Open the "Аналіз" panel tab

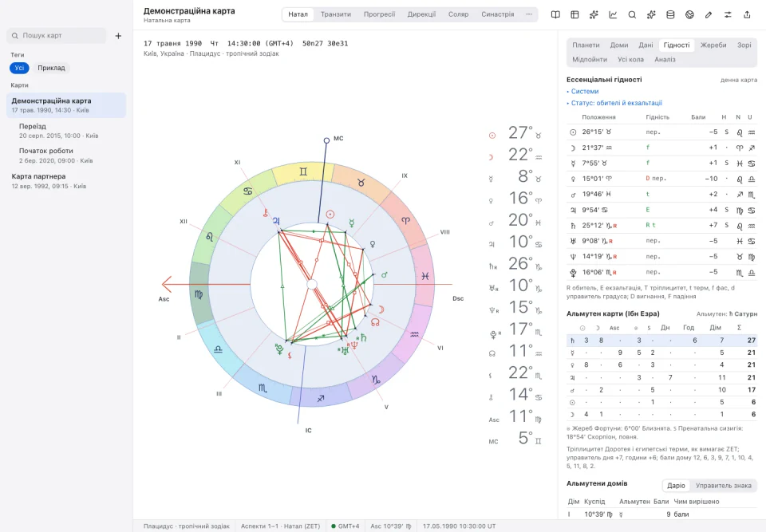click(x=665, y=60)
